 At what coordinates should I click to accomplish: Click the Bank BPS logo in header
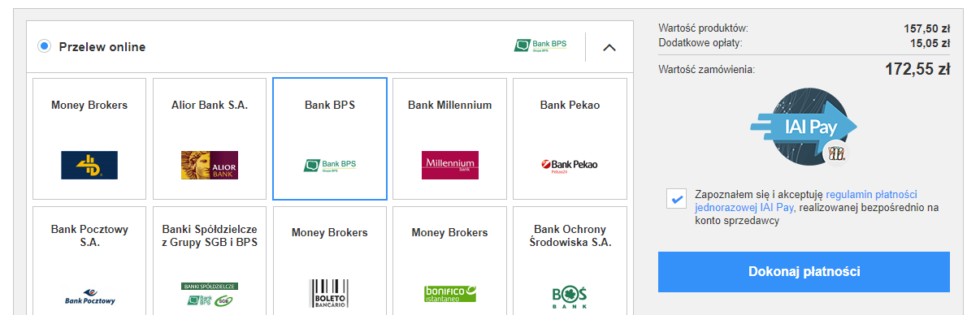click(541, 45)
